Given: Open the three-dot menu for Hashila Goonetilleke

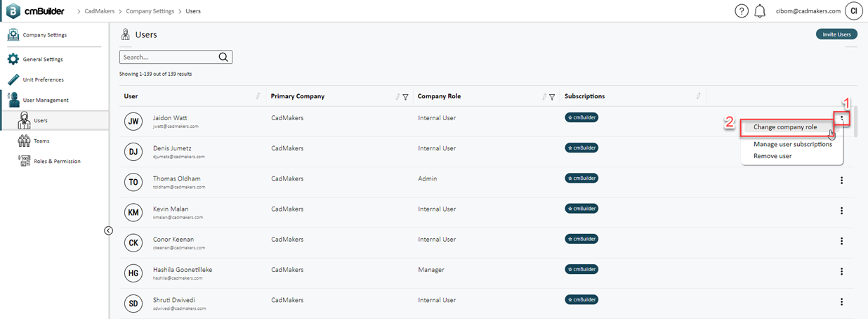Looking at the screenshot, I should pyautogui.click(x=841, y=271).
